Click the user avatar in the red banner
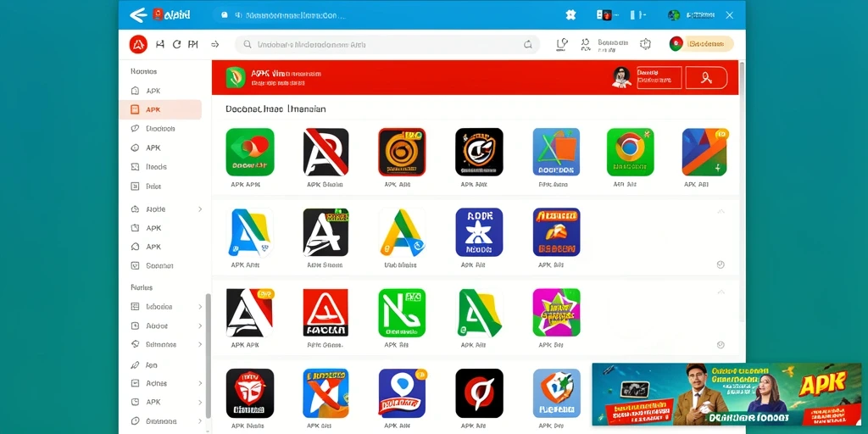 tap(621, 77)
